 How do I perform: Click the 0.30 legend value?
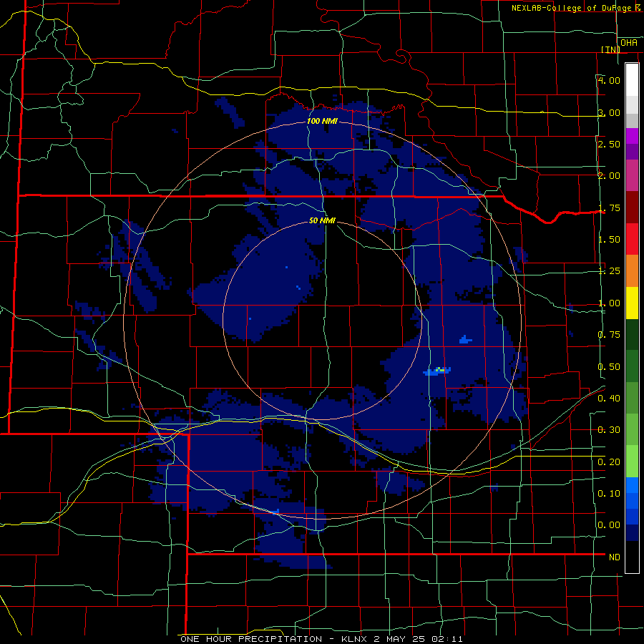(x=609, y=430)
